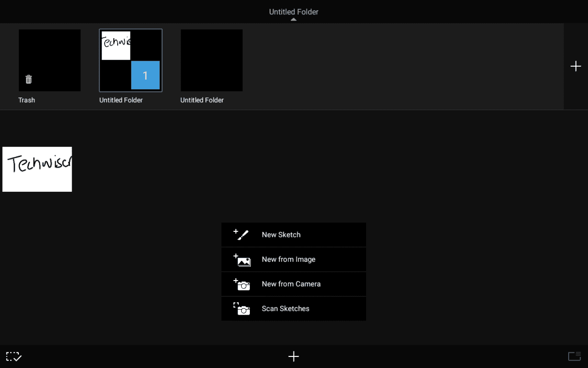The image size is (588, 368).
Task: Click the Trash label under the folder
Action: point(27,100)
